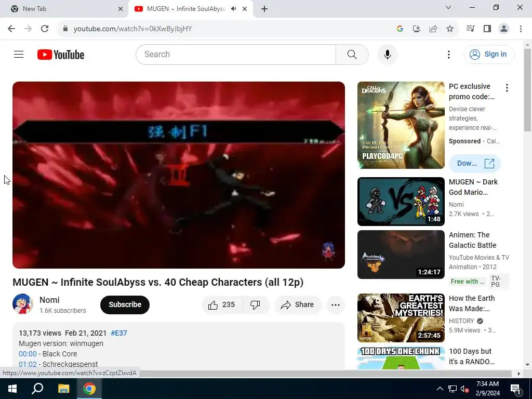The width and height of the screenshot is (532, 399).
Task: Click the search magnifier button
Action: pyautogui.click(x=352, y=54)
